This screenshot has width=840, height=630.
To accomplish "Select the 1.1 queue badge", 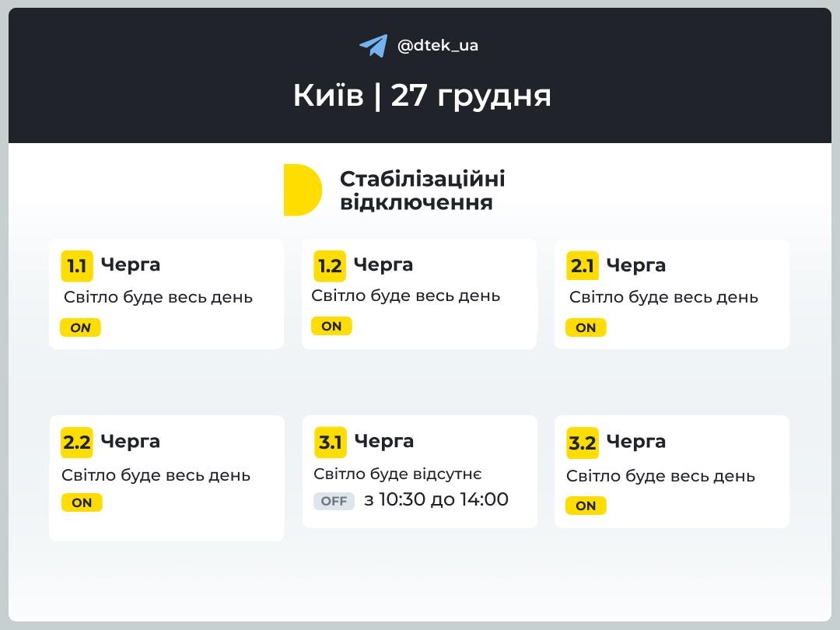I will pyautogui.click(x=77, y=266).
